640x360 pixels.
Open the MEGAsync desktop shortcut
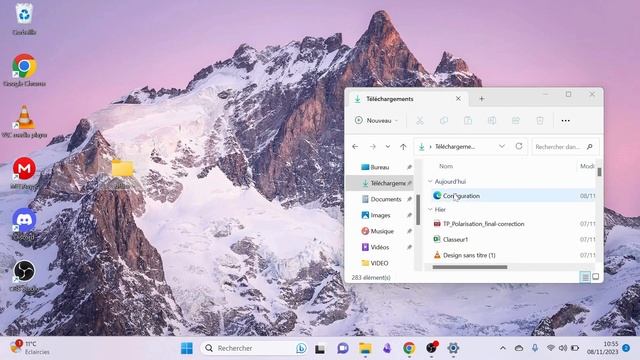coord(24,173)
